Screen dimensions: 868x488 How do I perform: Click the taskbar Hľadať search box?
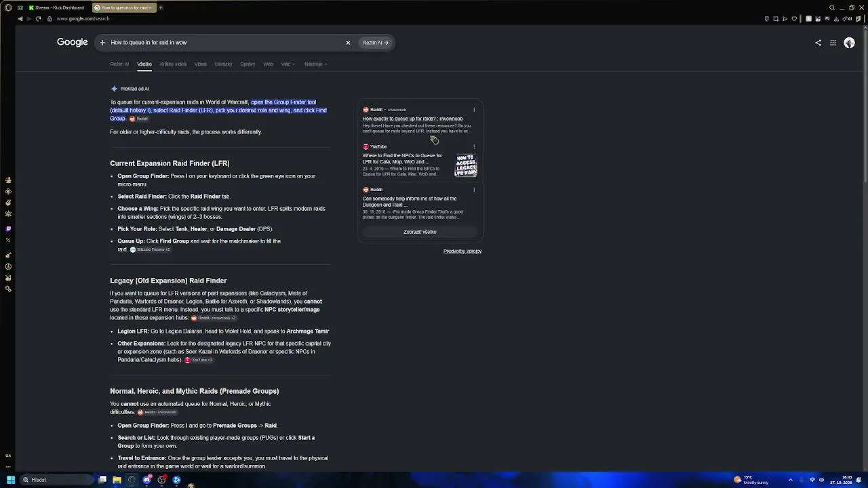(56, 480)
